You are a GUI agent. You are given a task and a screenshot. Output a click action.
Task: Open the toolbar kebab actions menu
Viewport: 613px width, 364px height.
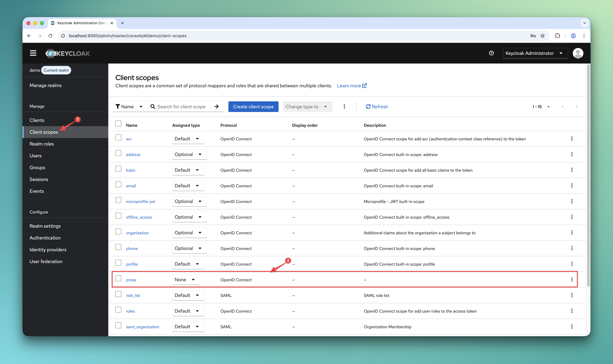tap(344, 107)
